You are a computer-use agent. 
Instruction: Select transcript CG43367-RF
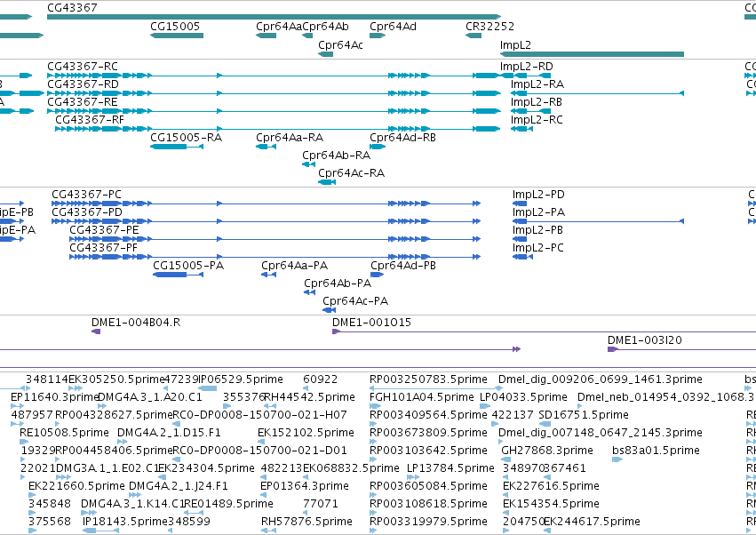(278, 129)
